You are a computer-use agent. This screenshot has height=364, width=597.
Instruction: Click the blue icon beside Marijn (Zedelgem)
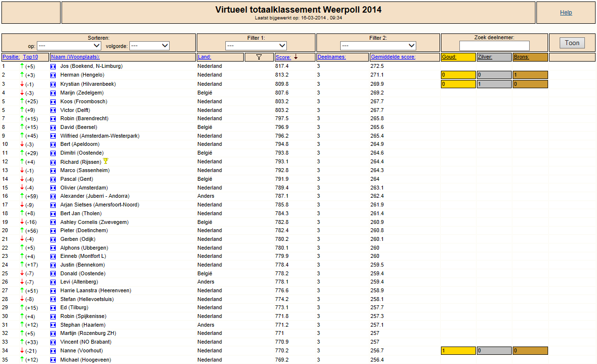(53, 93)
